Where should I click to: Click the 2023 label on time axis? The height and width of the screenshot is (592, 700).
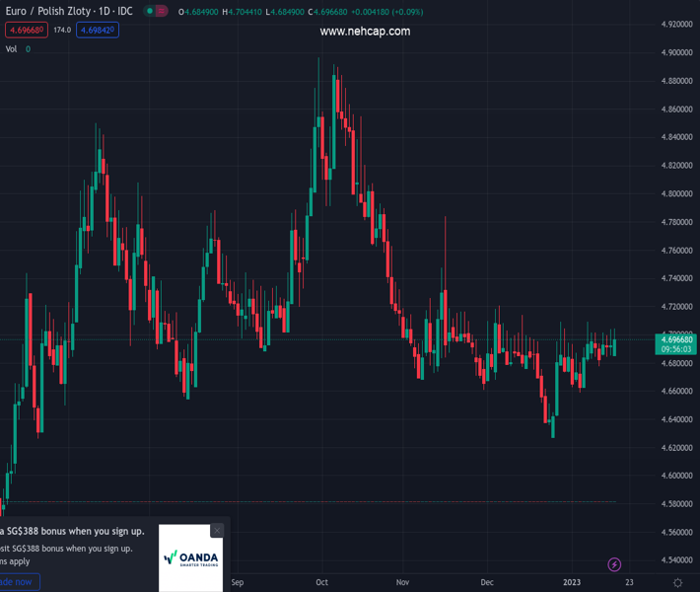click(x=571, y=582)
